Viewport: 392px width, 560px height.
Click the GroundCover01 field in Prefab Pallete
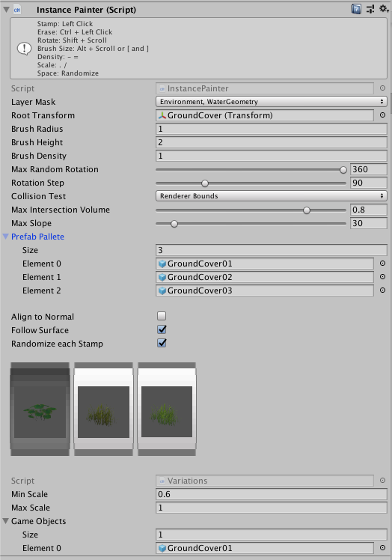(x=265, y=264)
